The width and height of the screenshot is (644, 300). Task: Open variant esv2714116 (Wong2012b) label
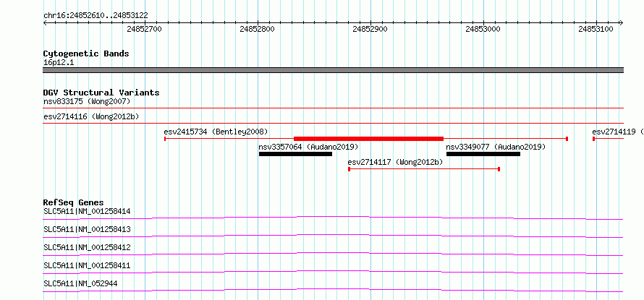[91, 116]
